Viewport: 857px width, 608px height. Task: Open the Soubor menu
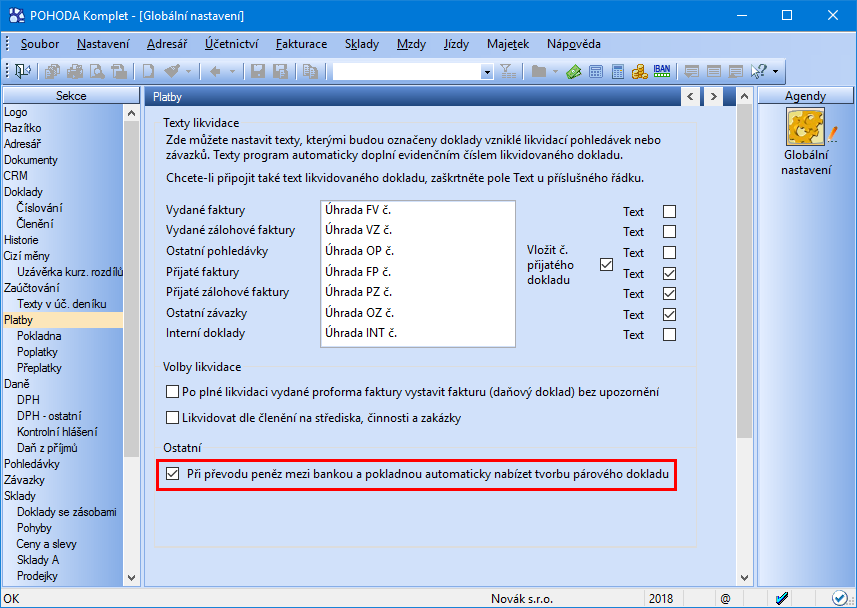(x=39, y=44)
